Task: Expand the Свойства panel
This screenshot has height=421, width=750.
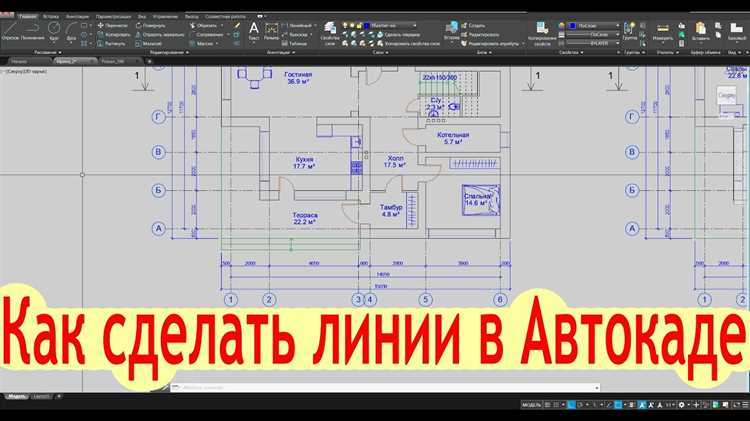Action: tap(571, 52)
